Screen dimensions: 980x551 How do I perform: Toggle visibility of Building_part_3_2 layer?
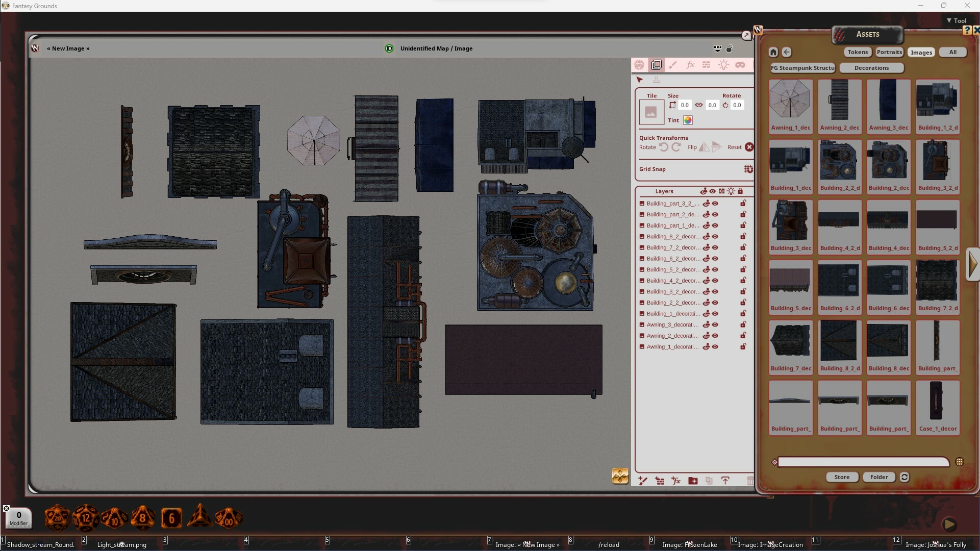coord(715,203)
